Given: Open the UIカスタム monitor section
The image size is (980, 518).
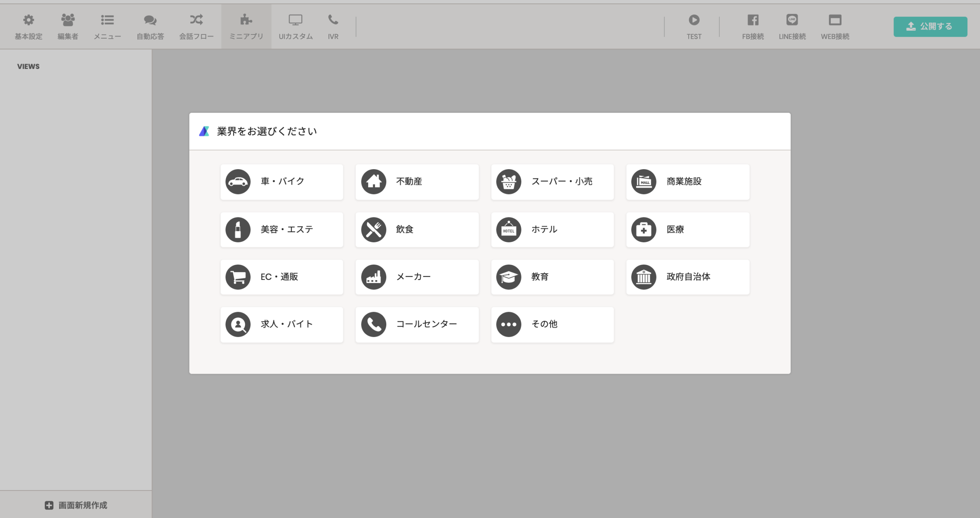Looking at the screenshot, I should [296, 27].
